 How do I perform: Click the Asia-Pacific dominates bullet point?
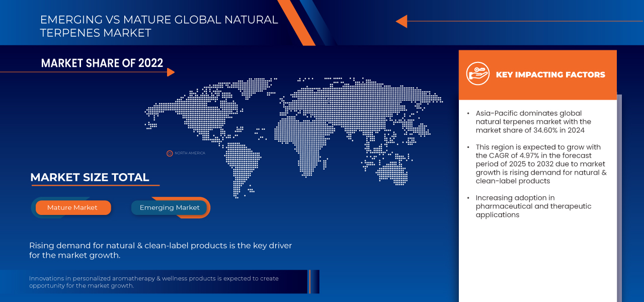[533, 122]
